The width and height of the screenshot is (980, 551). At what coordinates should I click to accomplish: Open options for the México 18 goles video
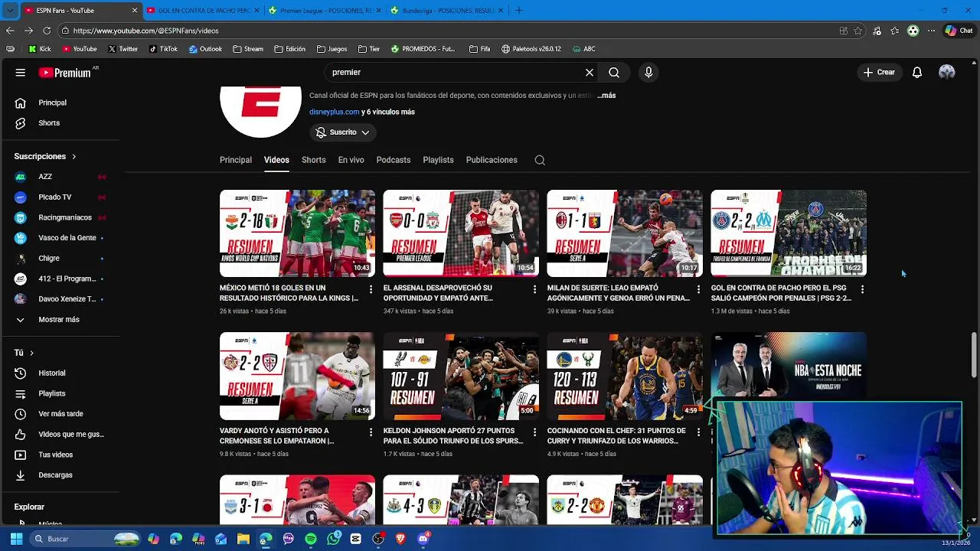click(371, 289)
